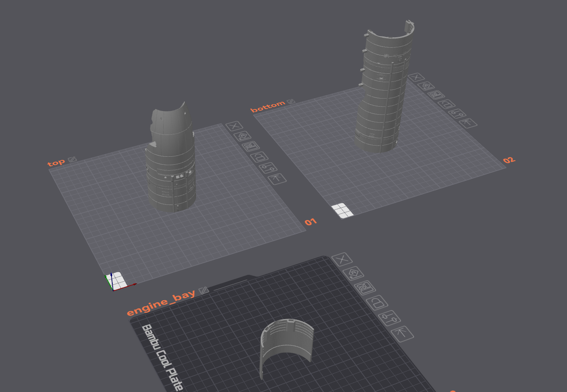The image size is (567, 392).
Task: Auto-orient objects on the top plate
Action: coord(242,136)
